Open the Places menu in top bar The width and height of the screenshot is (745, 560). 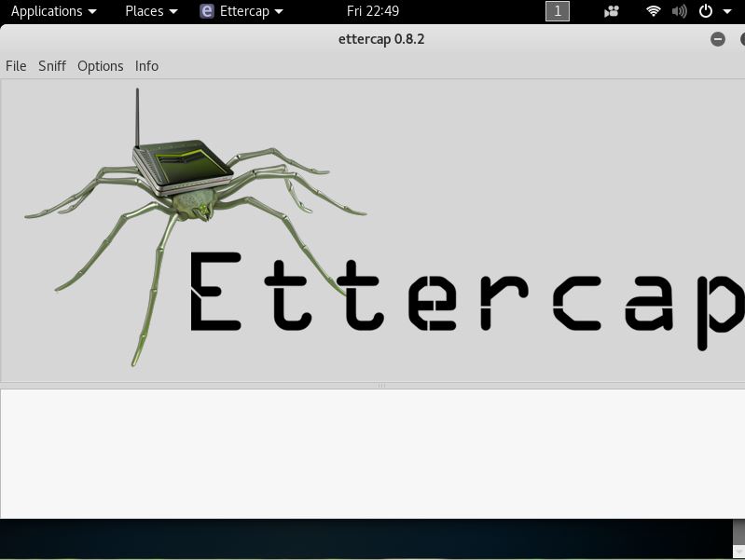click(x=151, y=11)
